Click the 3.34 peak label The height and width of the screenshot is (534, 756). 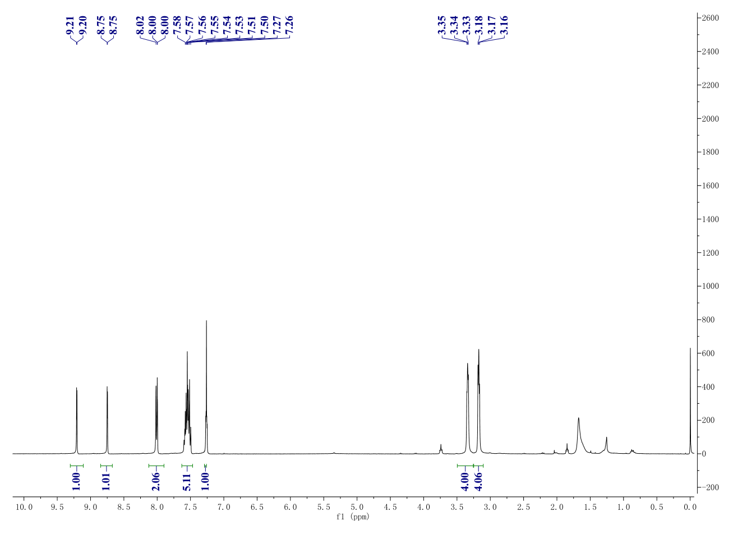point(454,26)
